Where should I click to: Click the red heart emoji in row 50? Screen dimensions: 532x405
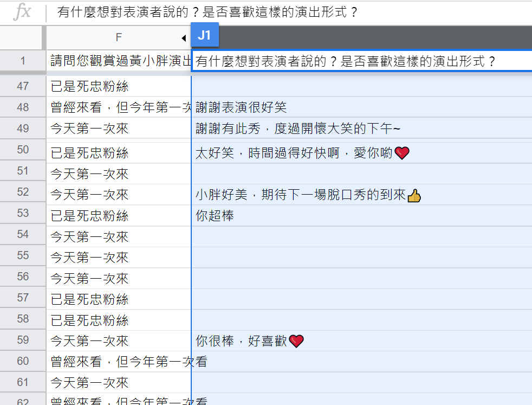[x=401, y=153]
